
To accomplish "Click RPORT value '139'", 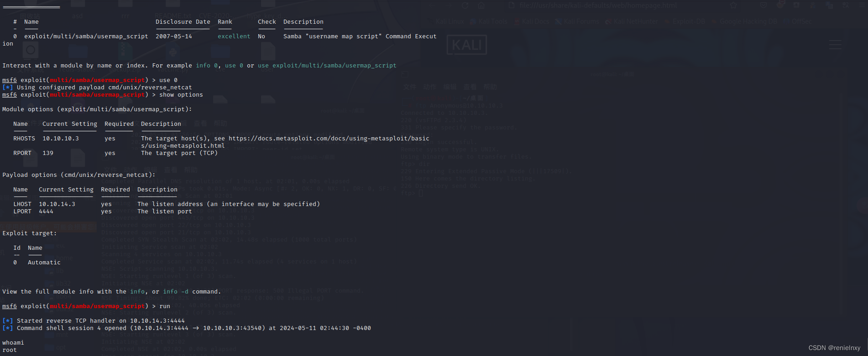I will (48, 153).
